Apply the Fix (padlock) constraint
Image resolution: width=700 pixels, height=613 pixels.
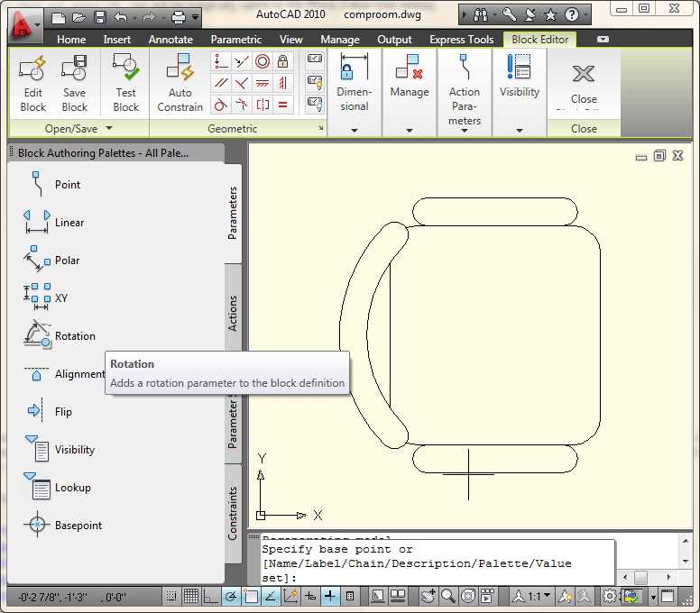pos(283,61)
